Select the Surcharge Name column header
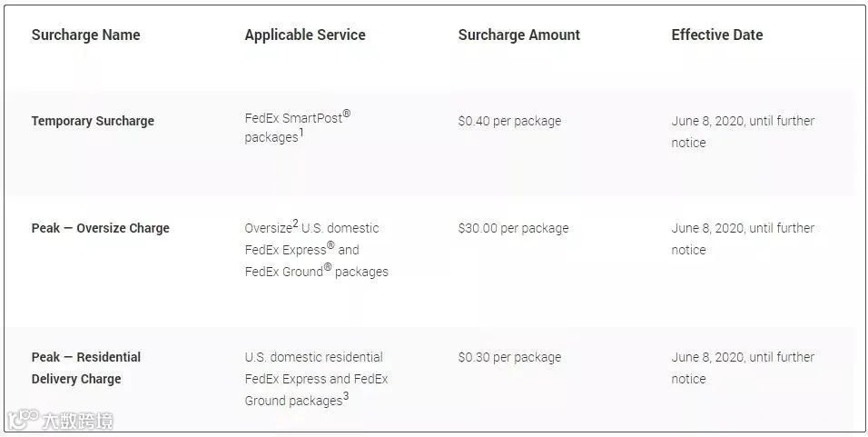The image size is (868, 437). tap(86, 35)
